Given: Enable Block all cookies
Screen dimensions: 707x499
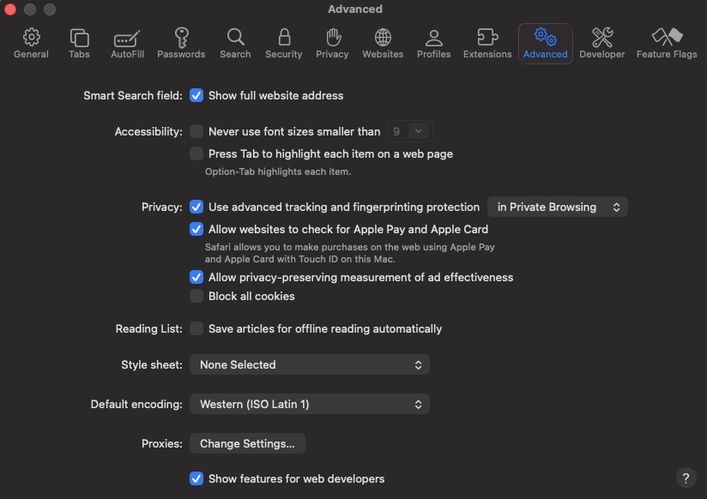Looking at the screenshot, I should [197, 296].
